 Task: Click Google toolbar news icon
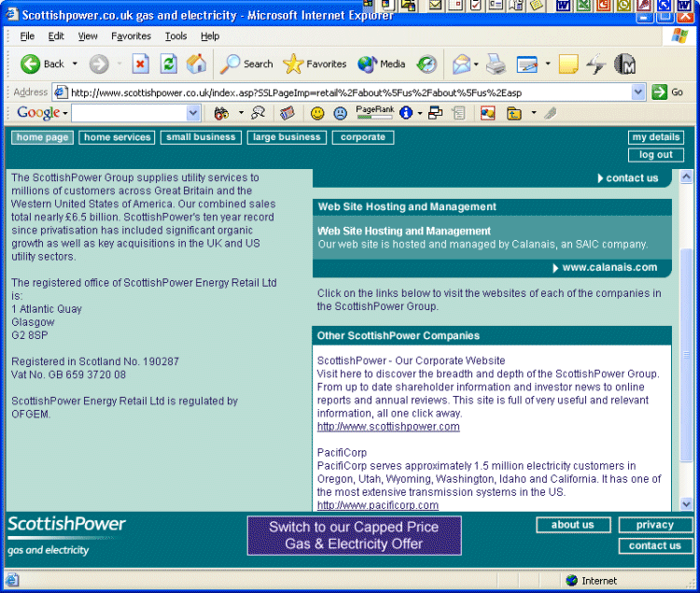[x=287, y=113]
